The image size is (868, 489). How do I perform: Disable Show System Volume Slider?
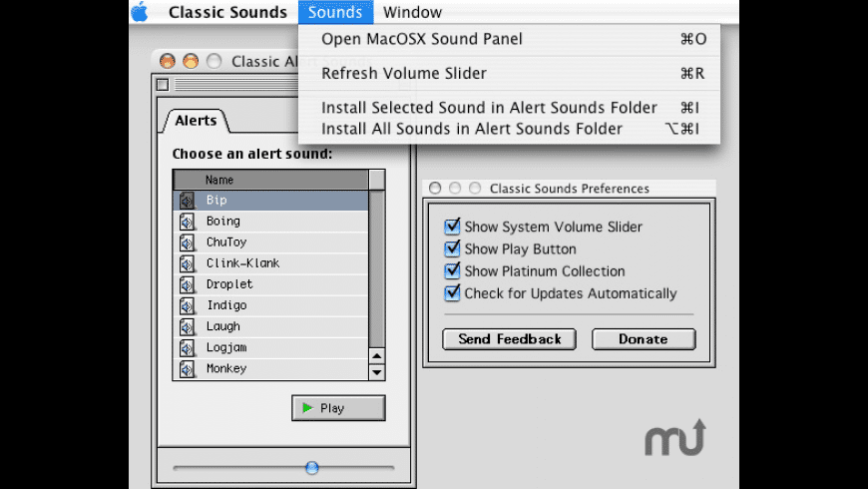point(452,226)
